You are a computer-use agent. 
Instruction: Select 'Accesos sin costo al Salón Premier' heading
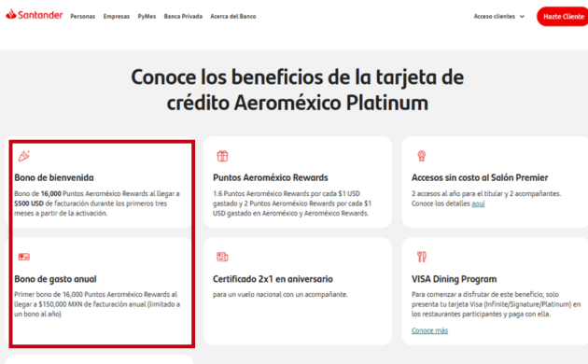coord(480,177)
